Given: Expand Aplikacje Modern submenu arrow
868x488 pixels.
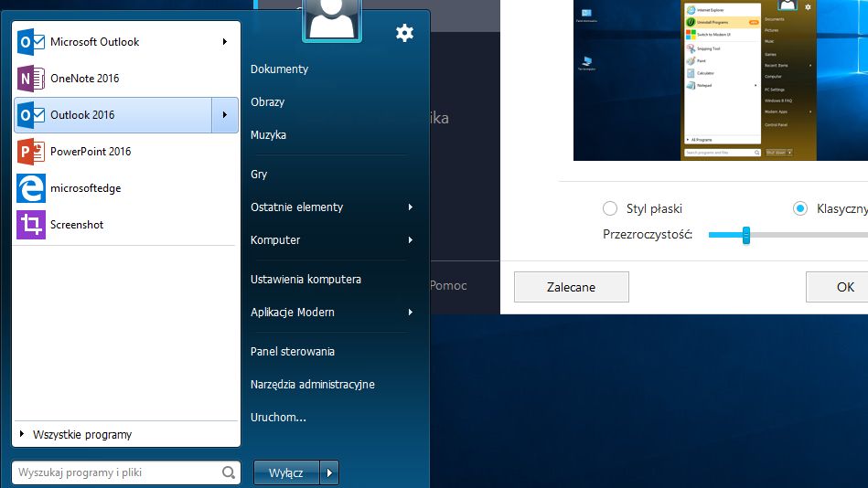Looking at the screenshot, I should 410,312.
